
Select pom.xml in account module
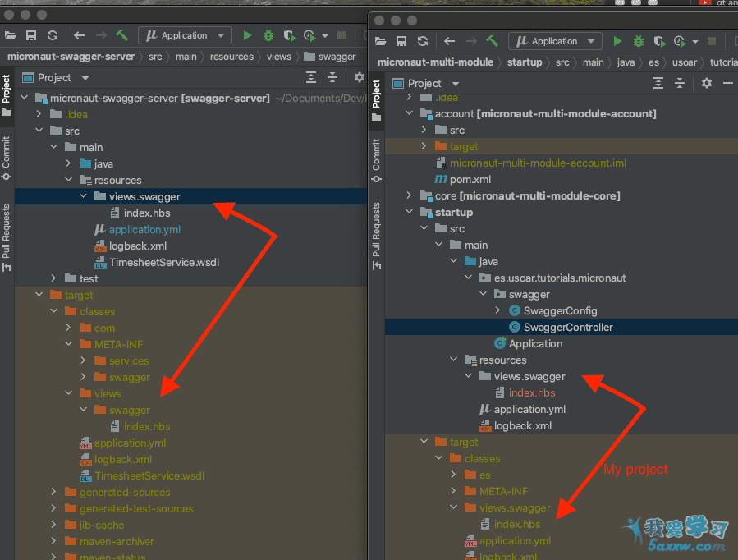(470, 179)
